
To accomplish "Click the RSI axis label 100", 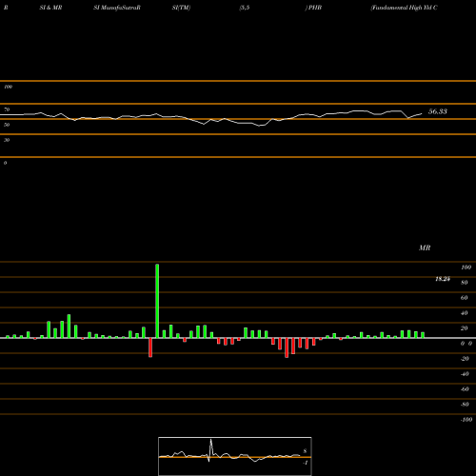I will coord(9,87).
